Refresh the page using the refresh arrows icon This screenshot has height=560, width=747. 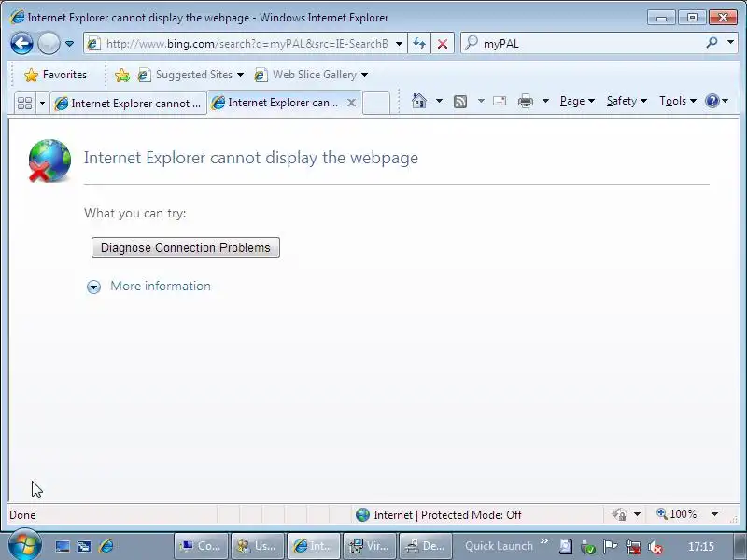(419, 44)
